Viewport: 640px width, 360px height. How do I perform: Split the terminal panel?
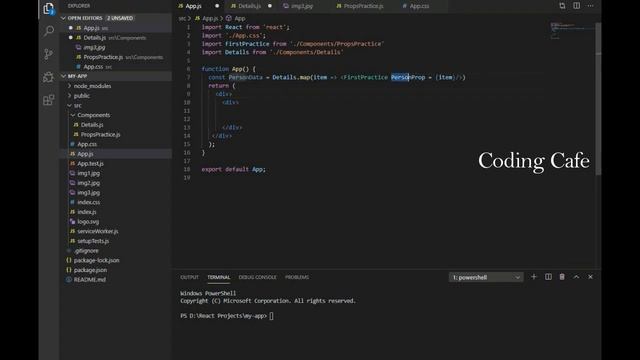tap(548, 277)
